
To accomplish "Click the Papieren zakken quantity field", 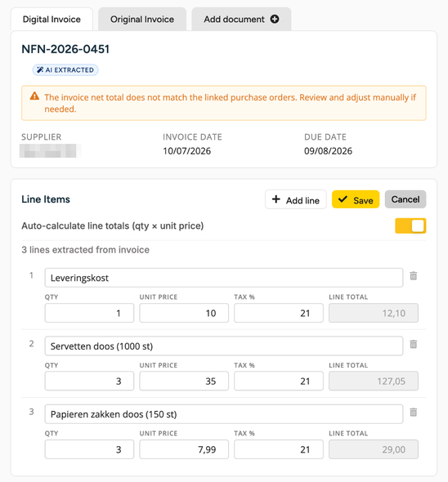I will coord(89,449).
